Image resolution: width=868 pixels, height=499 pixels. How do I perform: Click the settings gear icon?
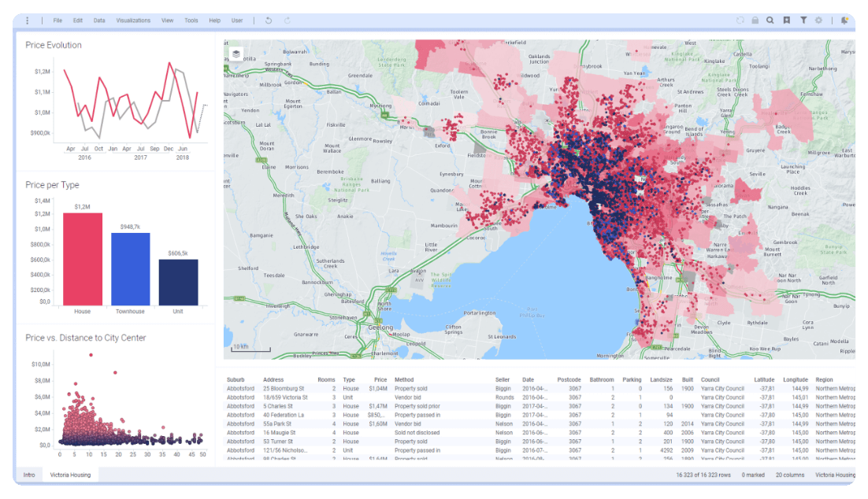819,20
